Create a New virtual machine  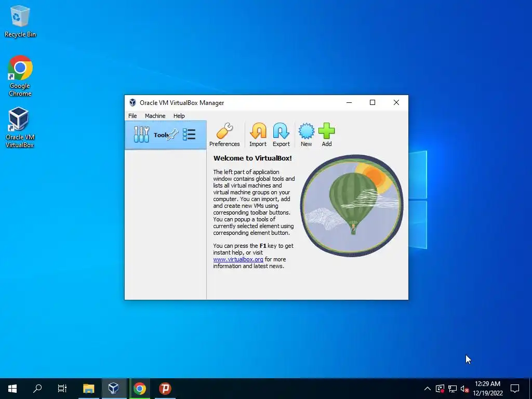click(x=306, y=135)
